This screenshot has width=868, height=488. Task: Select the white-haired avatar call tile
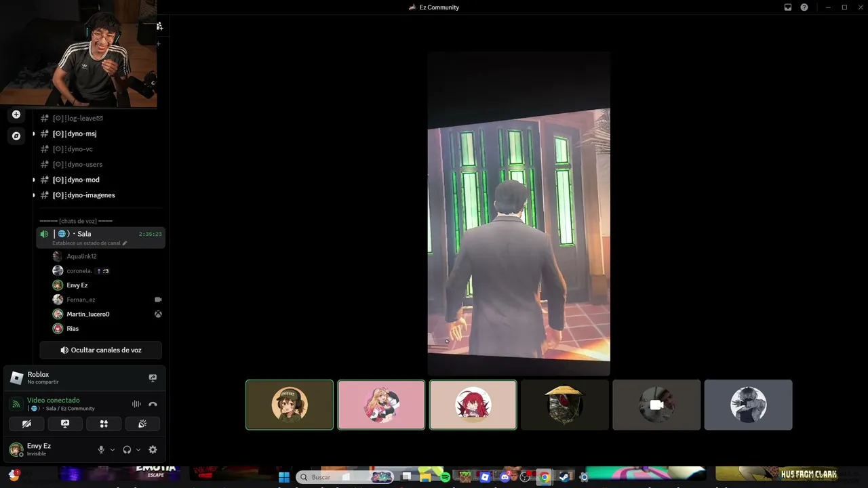click(x=748, y=405)
